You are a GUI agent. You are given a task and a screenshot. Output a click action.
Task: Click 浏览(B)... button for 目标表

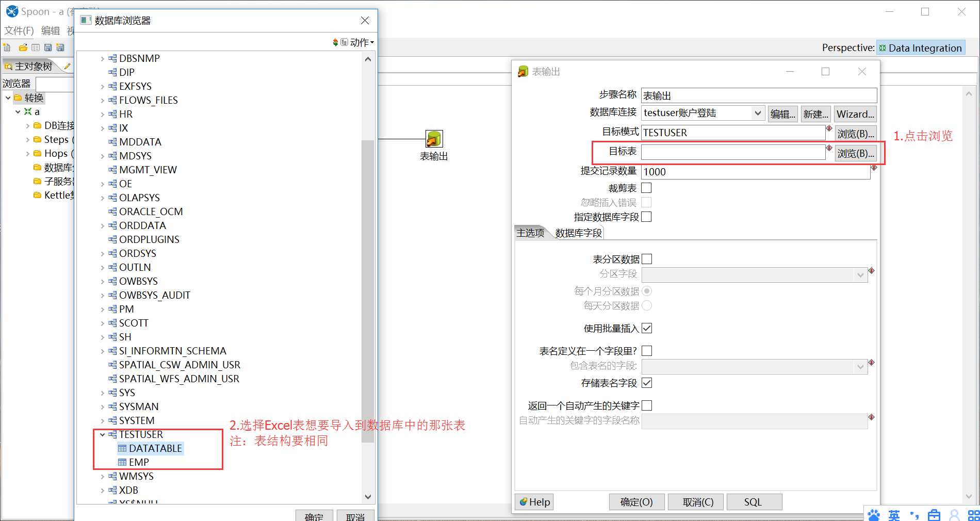856,153
